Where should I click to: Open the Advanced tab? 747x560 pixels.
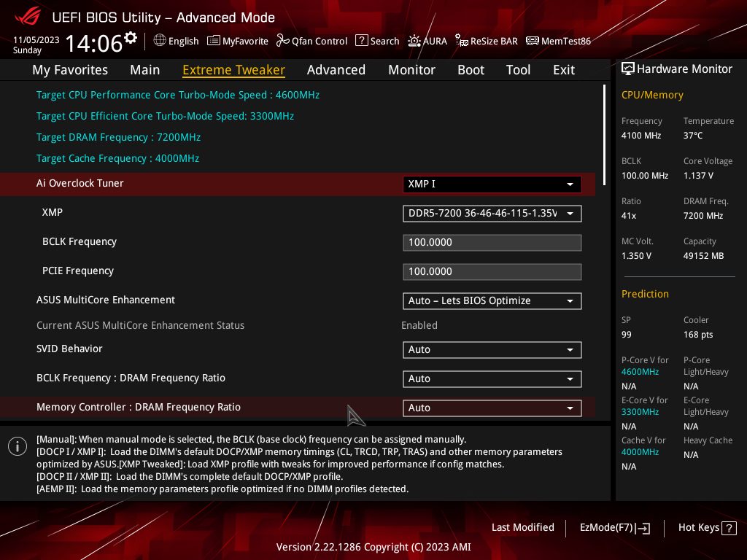336,70
